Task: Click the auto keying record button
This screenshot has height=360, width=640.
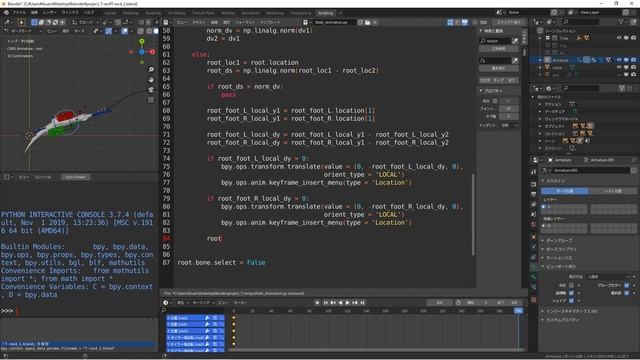Action: click(x=317, y=302)
